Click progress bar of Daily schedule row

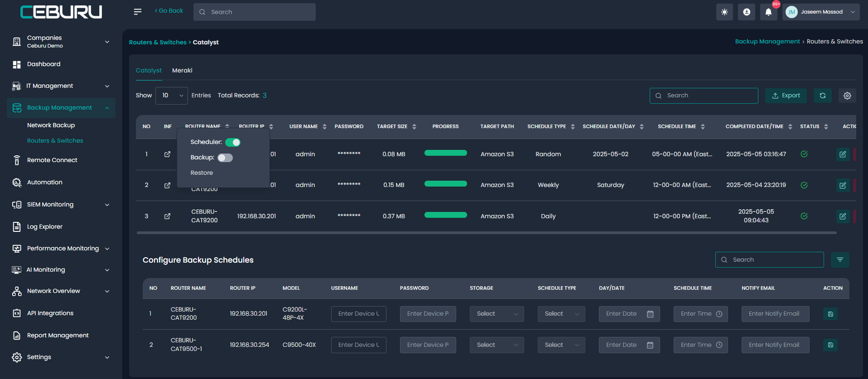click(446, 215)
